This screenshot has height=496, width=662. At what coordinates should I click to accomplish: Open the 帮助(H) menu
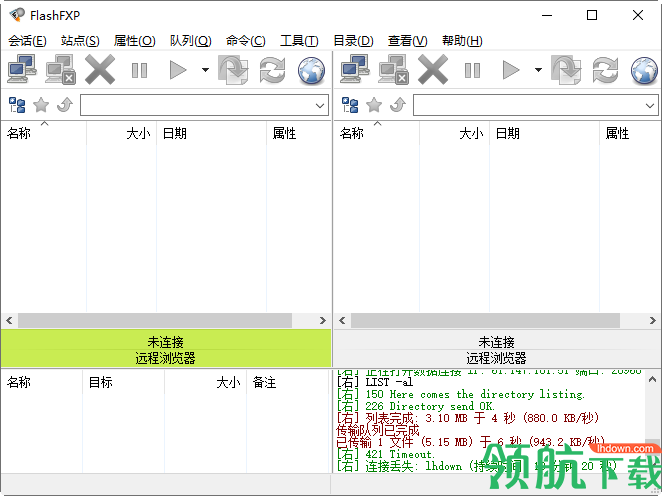[462, 41]
